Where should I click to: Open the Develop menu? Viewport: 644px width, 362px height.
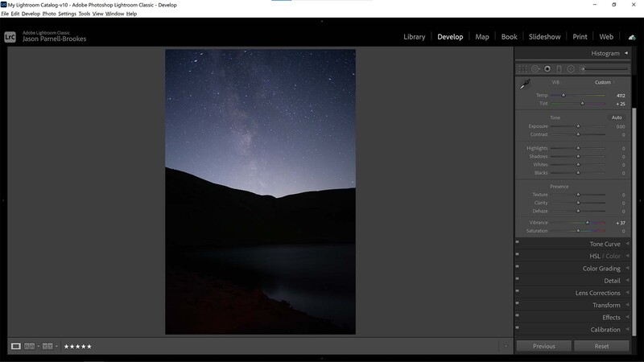(x=31, y=14)
